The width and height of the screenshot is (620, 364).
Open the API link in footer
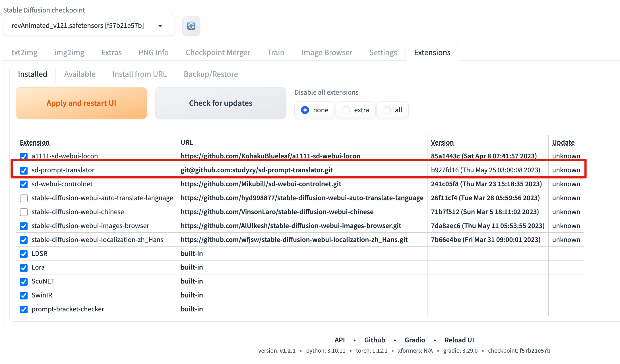[x=340, y=340]
